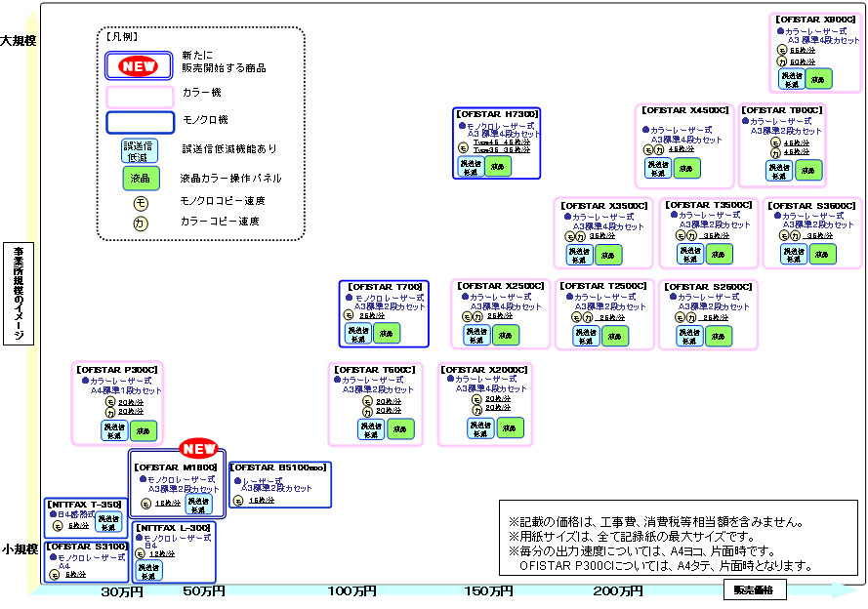Click the モ circle icon in the legend
This screenshot has width=868, height=609.
[x=141, y=204]
